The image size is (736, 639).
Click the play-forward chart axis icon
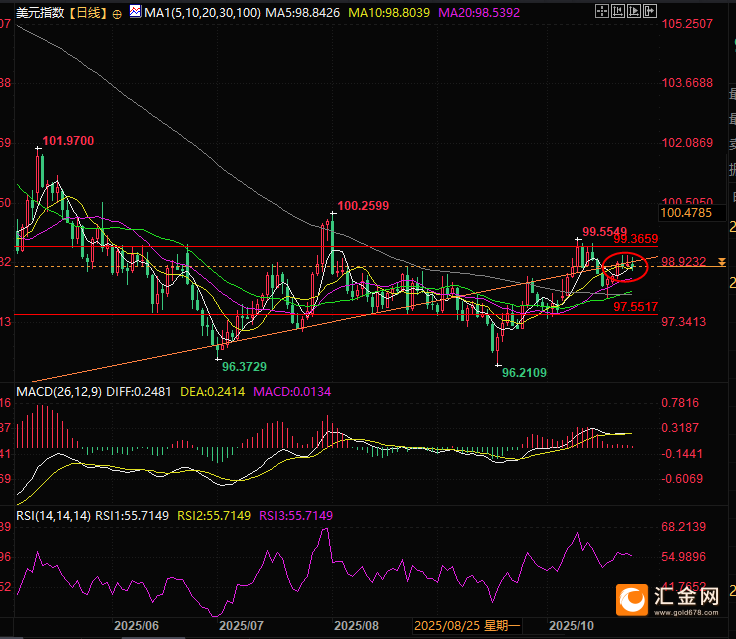click(x=634, y=11)
